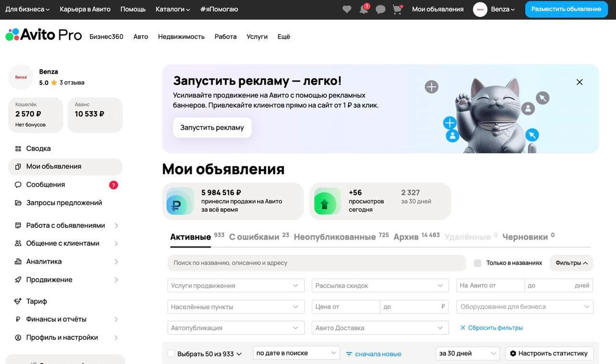Open Каталоги dropdown menu
The width and height of the screenshot is (616, 364).
point(172,9)
